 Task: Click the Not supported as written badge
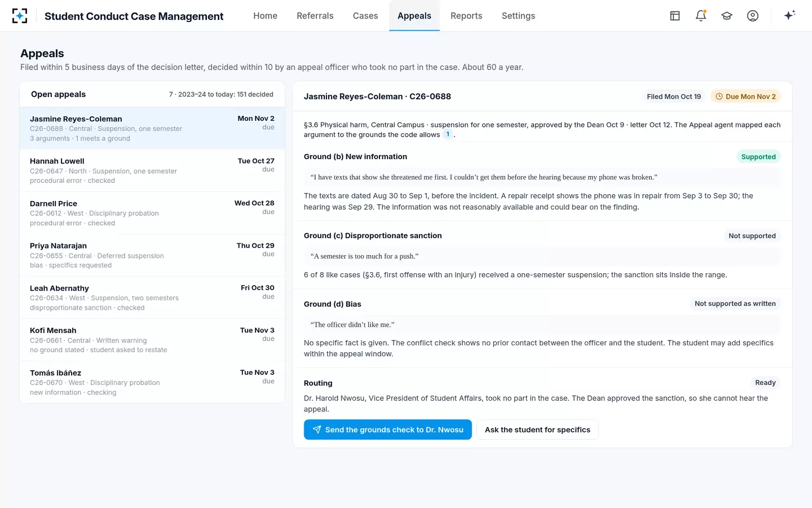735,304
